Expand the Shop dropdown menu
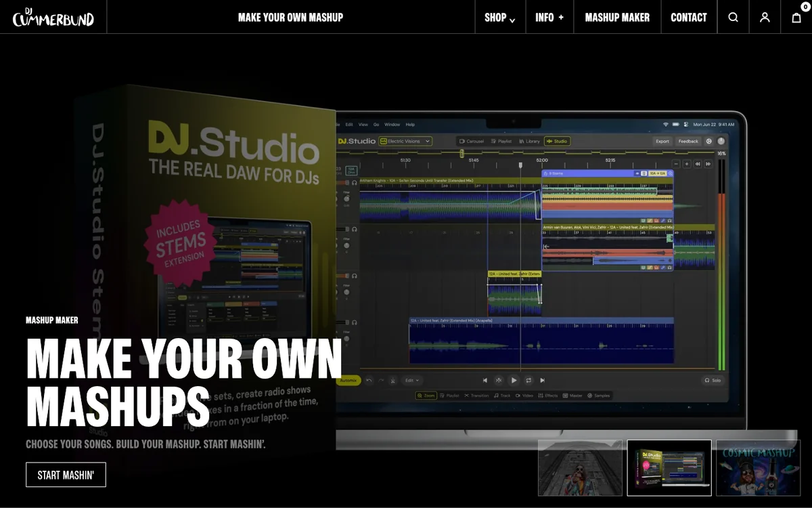The height and width of the screenshot is (508, 812). coord(500,18)
